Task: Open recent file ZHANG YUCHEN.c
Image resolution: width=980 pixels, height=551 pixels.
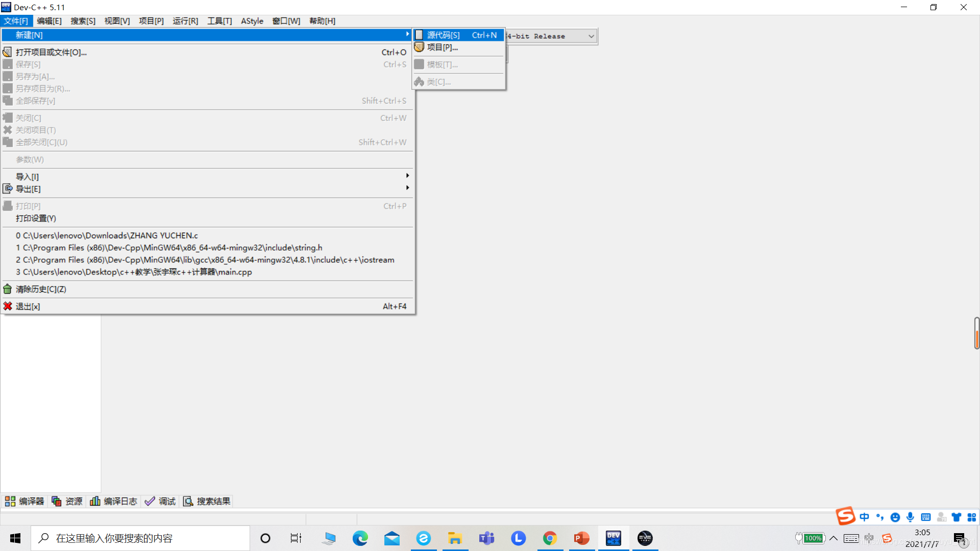Action: 207,235
